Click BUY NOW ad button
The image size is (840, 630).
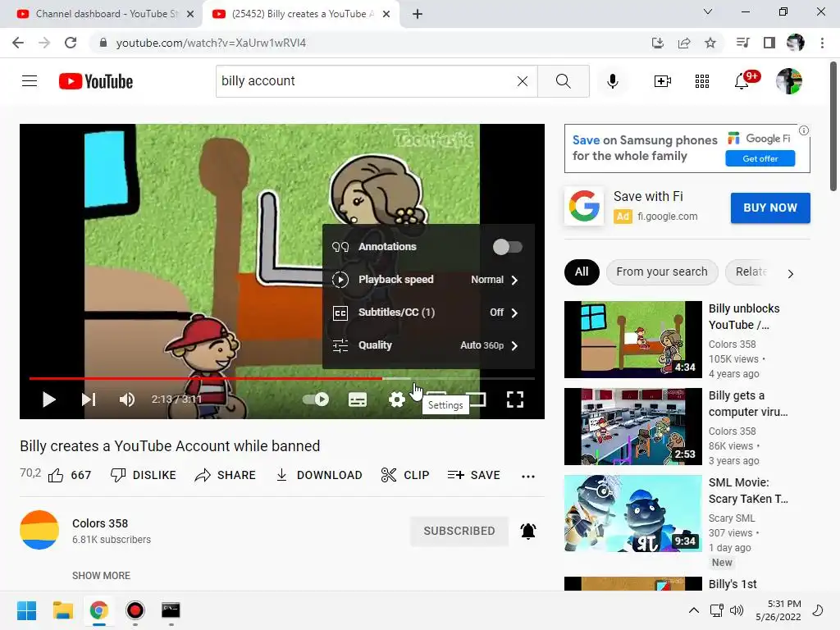769,208
